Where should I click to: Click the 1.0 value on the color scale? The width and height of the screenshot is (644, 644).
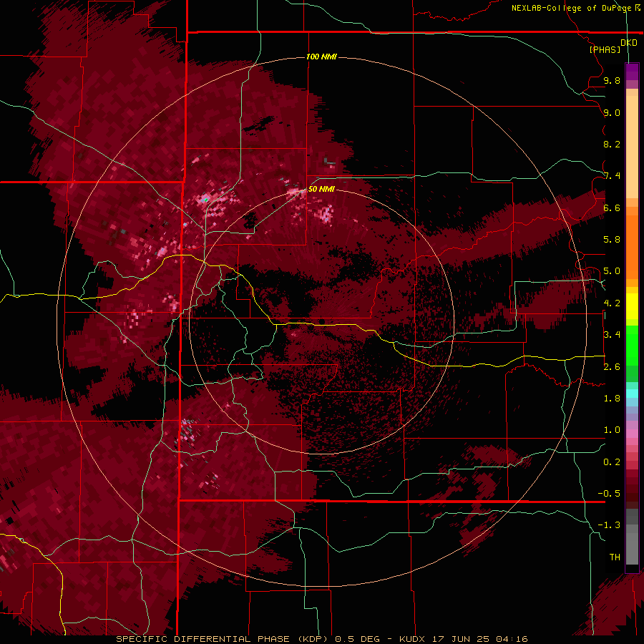pyautogui.click(x=612, y=430)
